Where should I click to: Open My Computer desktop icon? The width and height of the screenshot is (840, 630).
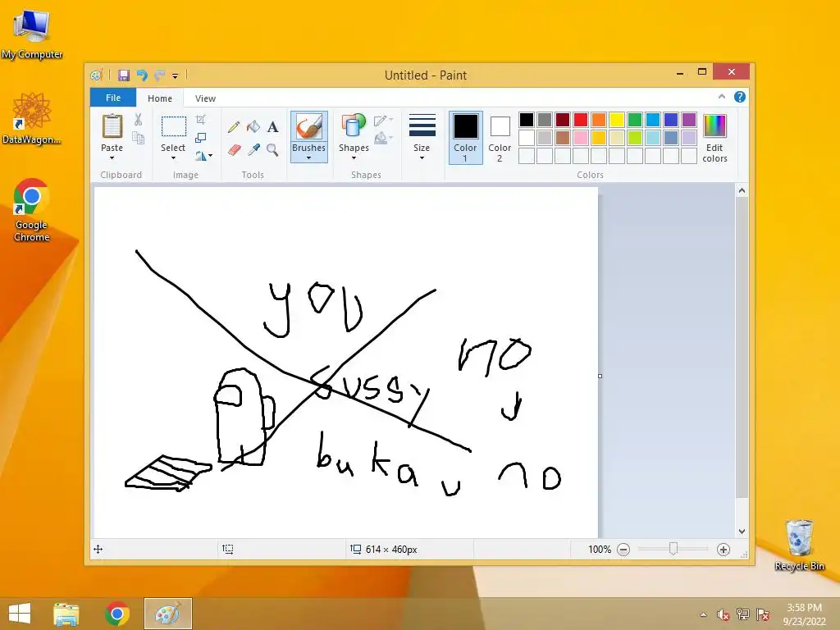(x=32, y=33)
